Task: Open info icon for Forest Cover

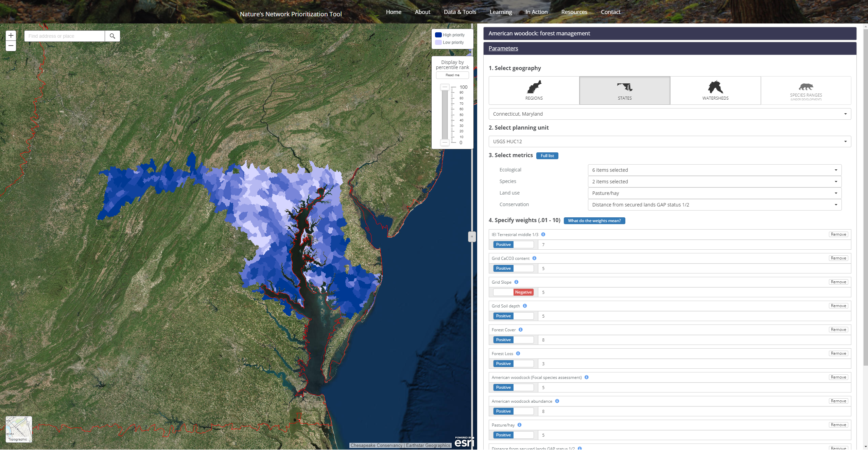Action: (521, 330)
